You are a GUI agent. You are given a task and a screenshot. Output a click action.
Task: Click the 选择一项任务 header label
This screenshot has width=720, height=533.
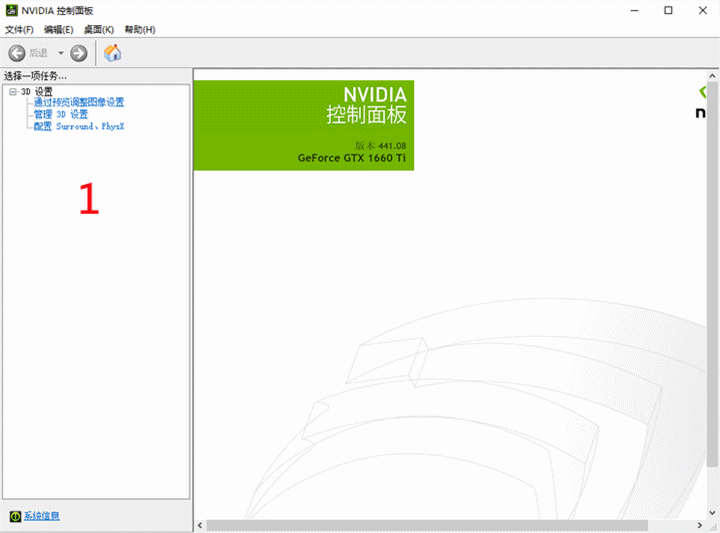pos(35,76)
